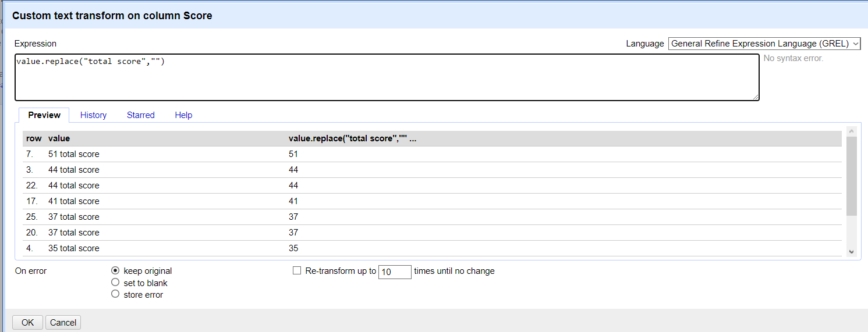Open the History tab
The width and height of the screenshot is (868, 332).
[93, 115]
